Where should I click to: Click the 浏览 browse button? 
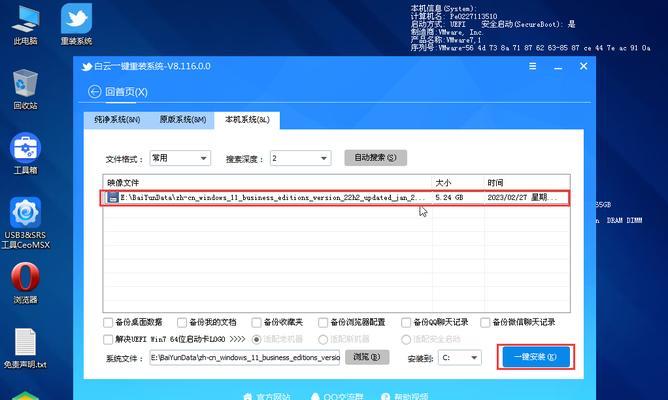click(367, 357)
